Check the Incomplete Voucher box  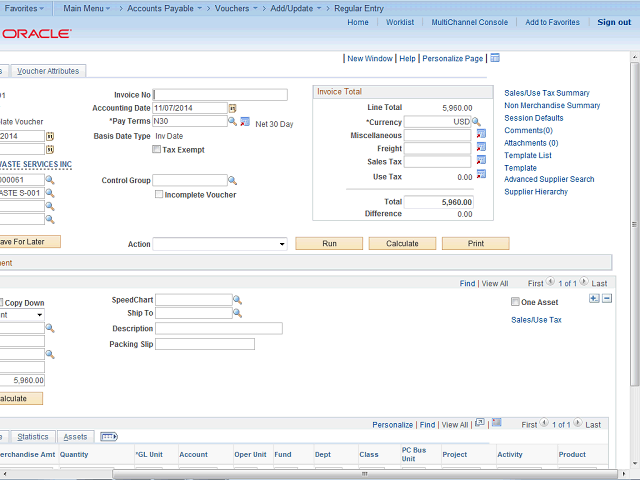[x=159, y=194]
